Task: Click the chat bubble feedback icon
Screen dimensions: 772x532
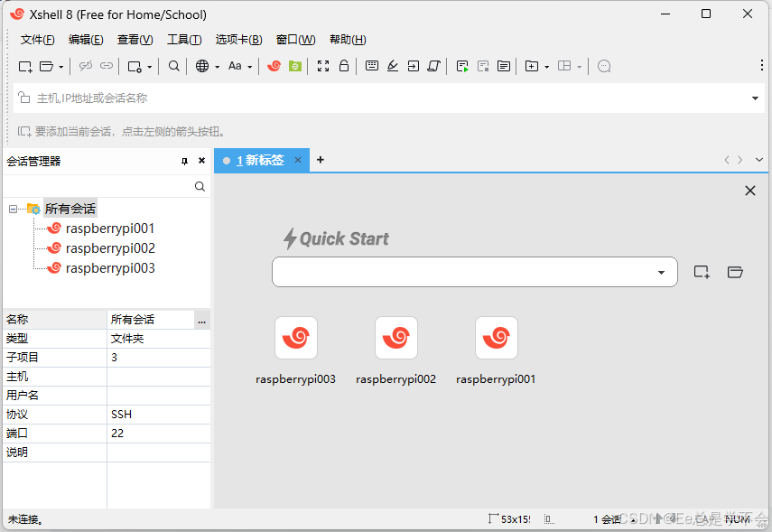Action: click(x=604, y=66)
